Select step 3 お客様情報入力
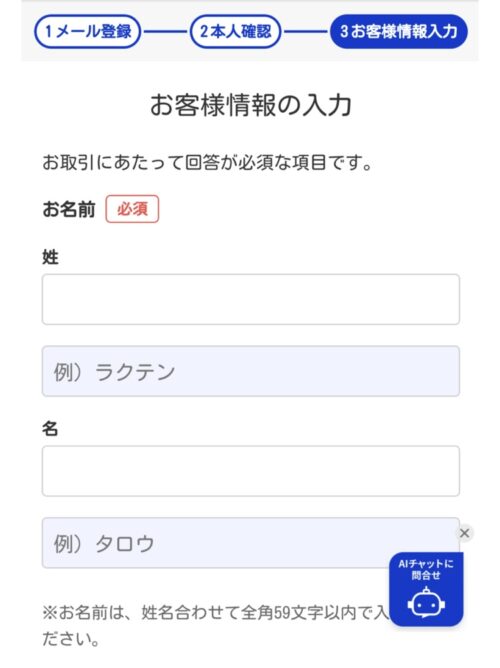 point(399,32)
